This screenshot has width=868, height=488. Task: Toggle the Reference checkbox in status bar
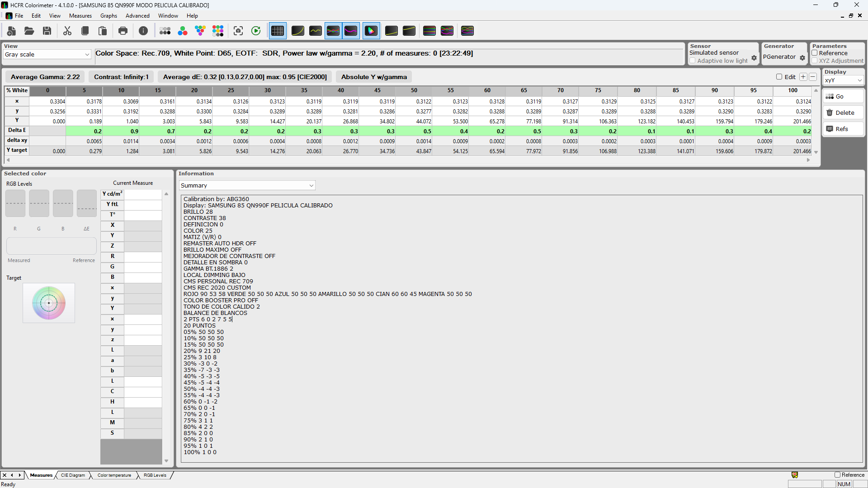[837, 475]
